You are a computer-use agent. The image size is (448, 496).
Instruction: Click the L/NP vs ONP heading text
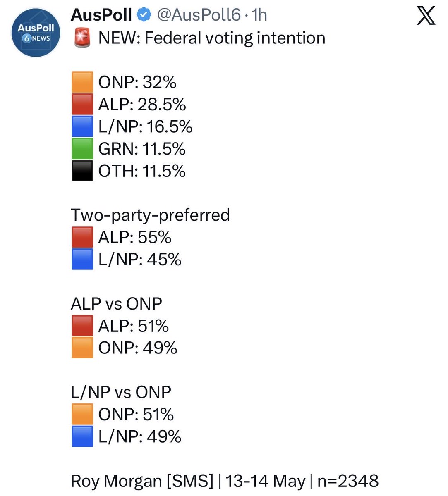pyautogui.click(x=121, y=392)
